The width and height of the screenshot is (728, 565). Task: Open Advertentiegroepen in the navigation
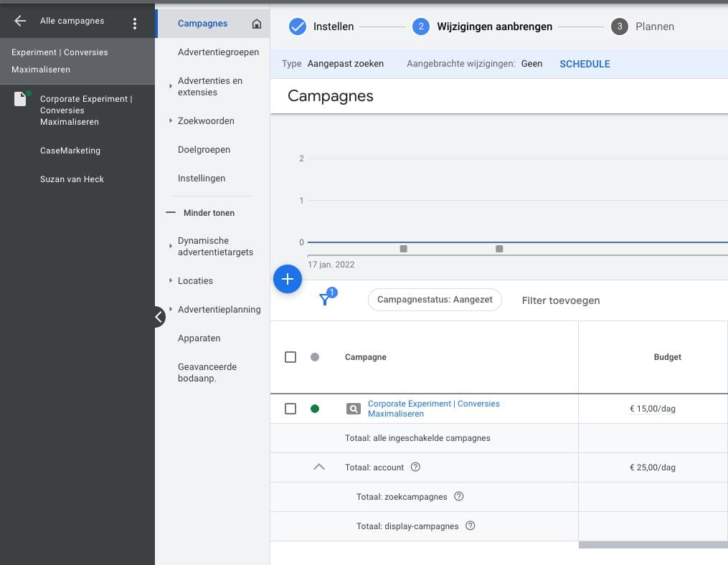(x=218, y=52)
